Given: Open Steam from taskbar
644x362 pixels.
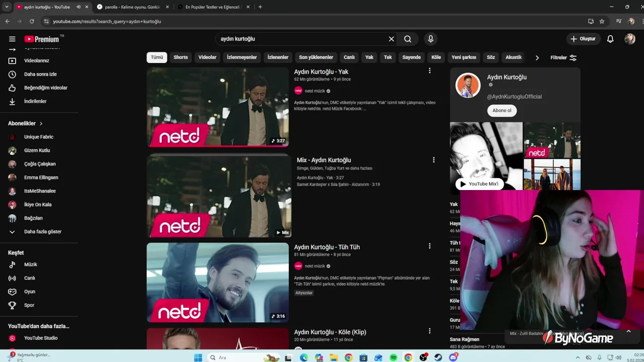Looking at the screenshot, I should point(438,357).
